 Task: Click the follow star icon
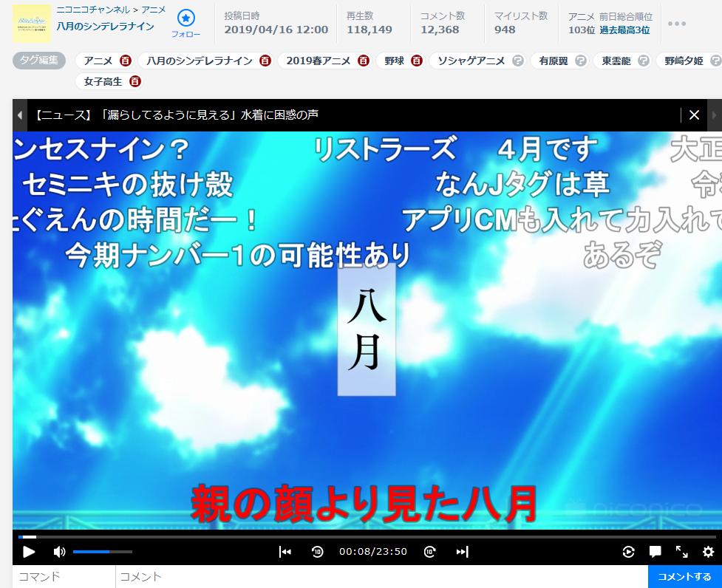(186, 18)
